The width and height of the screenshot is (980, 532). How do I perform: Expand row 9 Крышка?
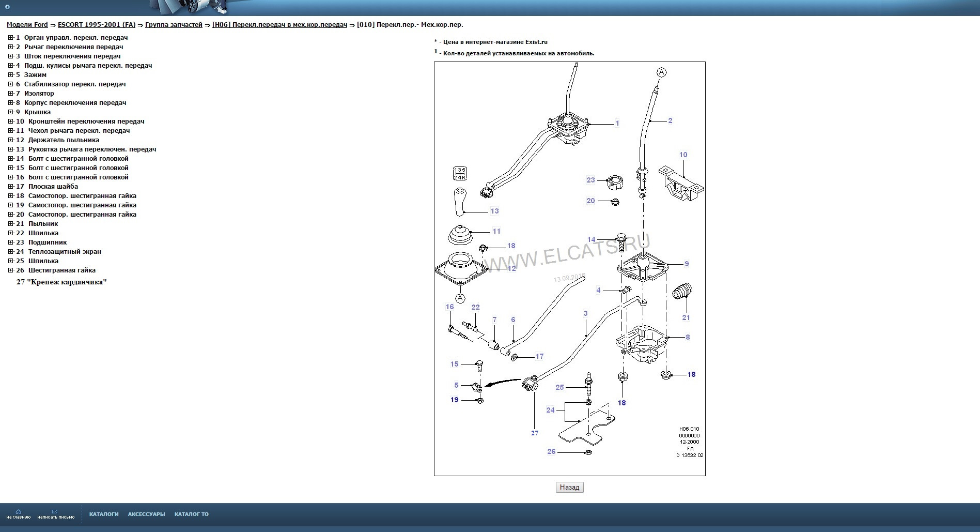[x=10, y=112]
